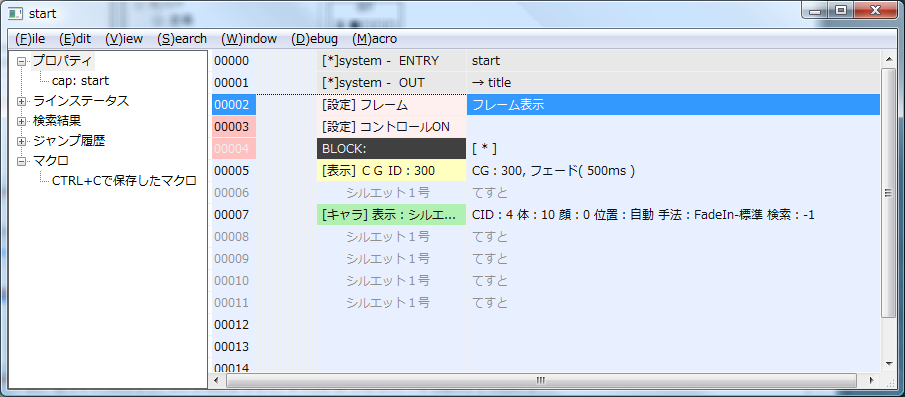Select the [キャラ] 表示 : シルエ... cell
The width and height of the screenshot is (905, 397).
391,215
